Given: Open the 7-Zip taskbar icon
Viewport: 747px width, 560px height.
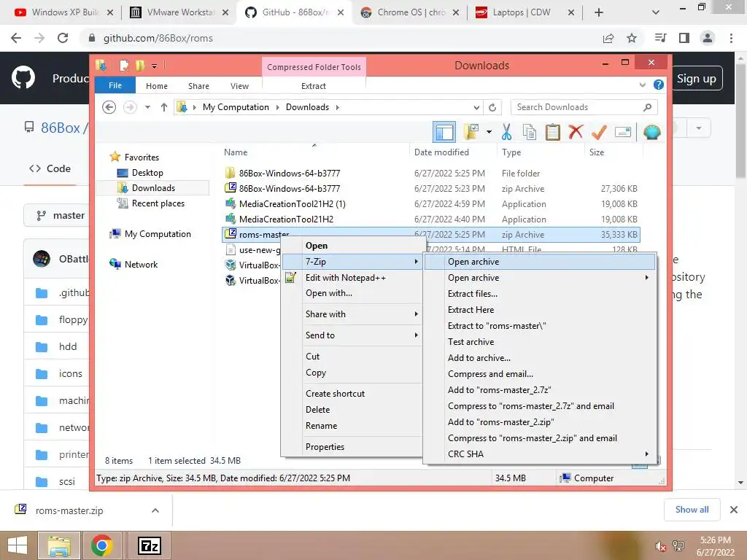Looking at the screenshot, I should 149,545.
